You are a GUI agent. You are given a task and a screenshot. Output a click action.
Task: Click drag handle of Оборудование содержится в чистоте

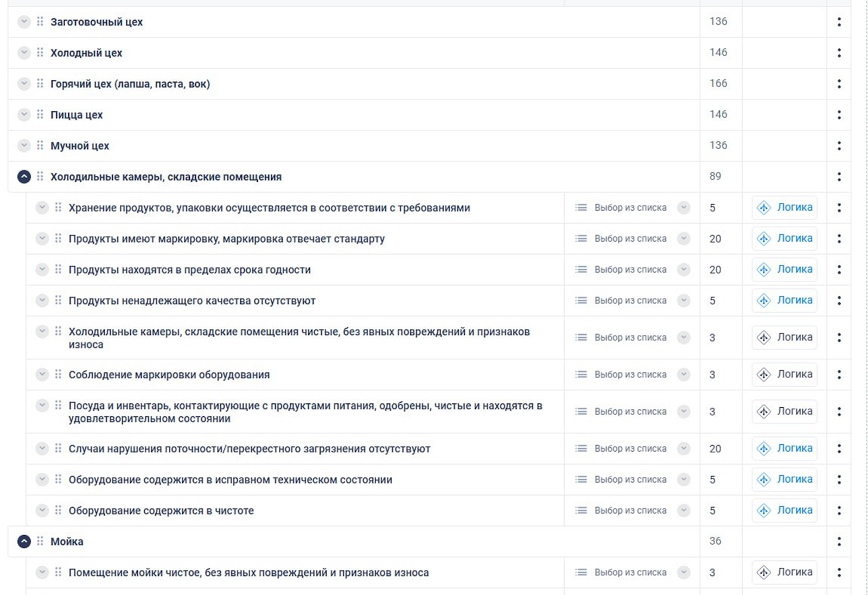coord(58,510)
